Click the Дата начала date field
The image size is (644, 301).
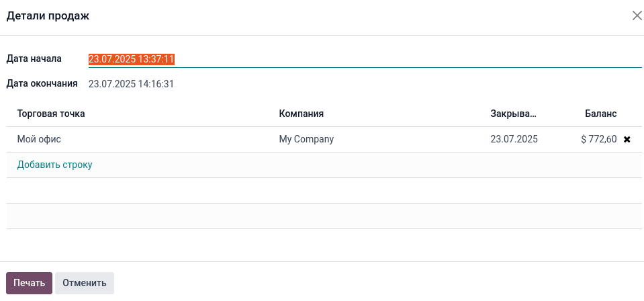(365, 59)
